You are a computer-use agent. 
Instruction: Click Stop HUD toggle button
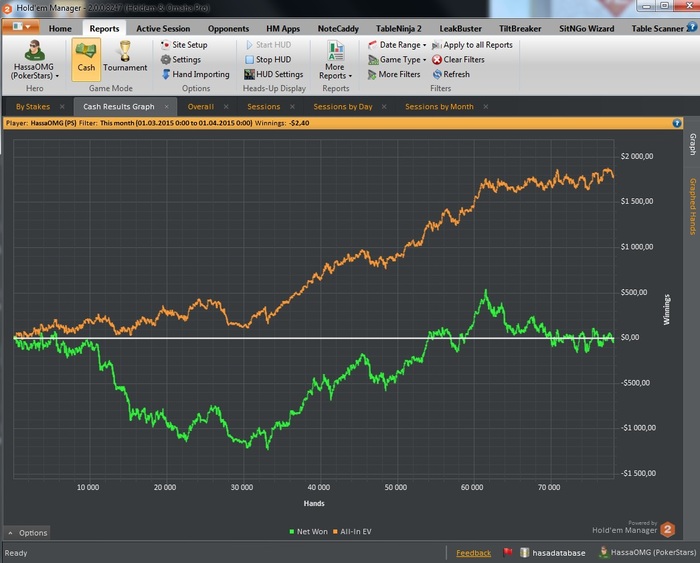click(x=268, y=59)
